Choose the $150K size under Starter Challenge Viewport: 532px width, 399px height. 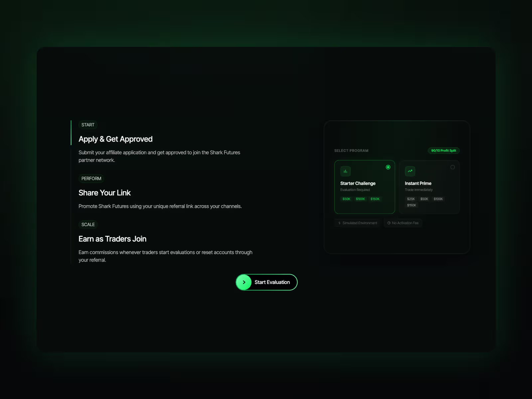point(375,199)
